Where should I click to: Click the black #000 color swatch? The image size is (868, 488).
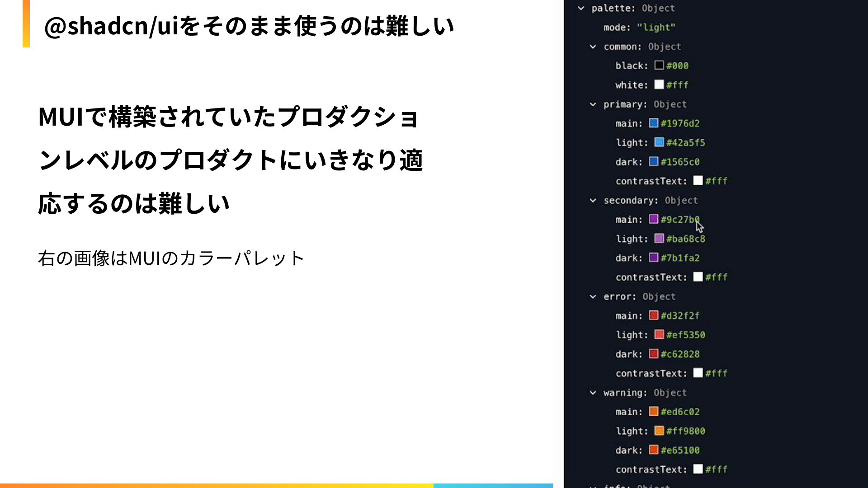click(659, 65)
